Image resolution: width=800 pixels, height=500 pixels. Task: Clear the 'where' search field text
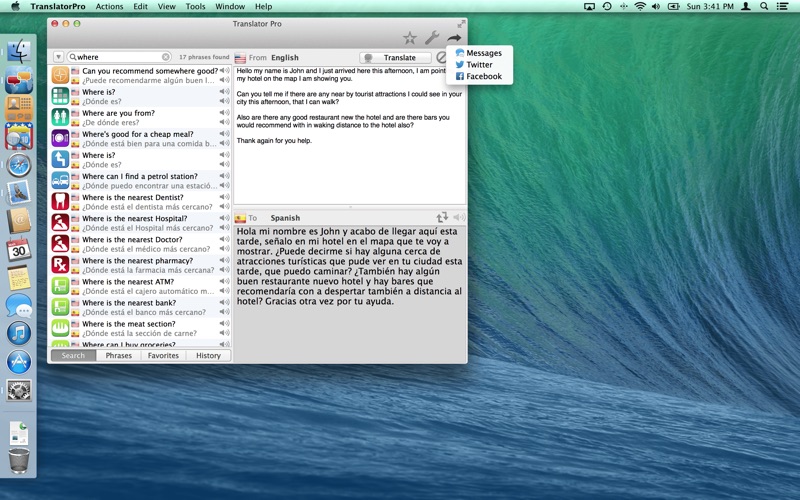coord(166,57)
